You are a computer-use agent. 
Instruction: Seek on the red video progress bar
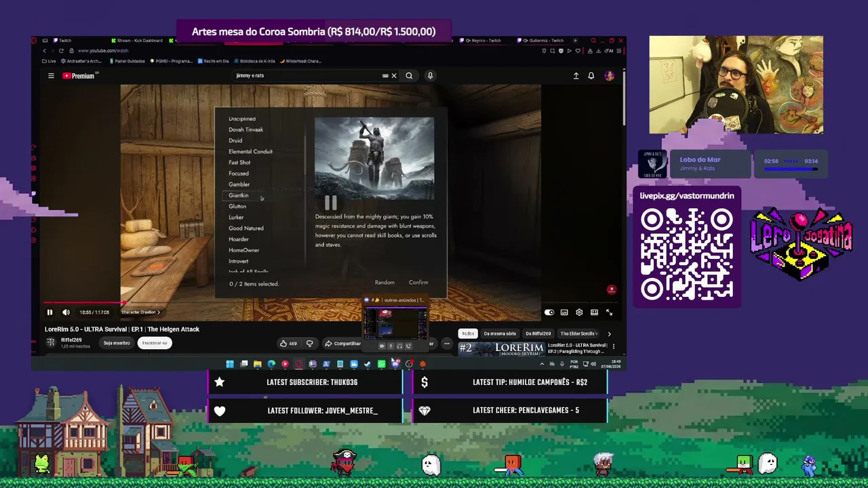click(x=331, y=304)
